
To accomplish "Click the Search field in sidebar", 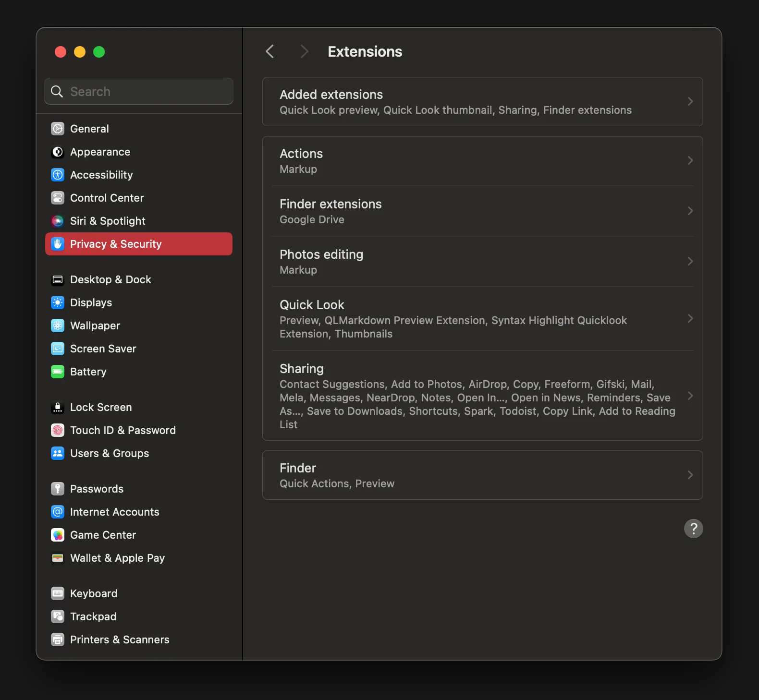I will tap(144, 91).
